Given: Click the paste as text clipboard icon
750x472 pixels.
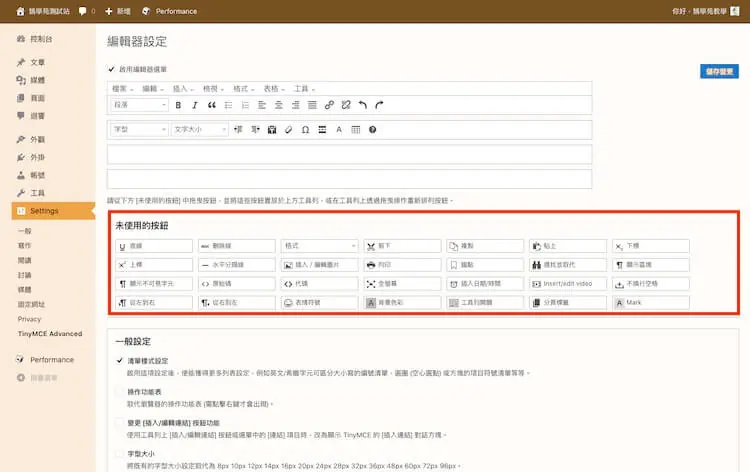Looking at the screenshot, I should (x=272, y=130).
